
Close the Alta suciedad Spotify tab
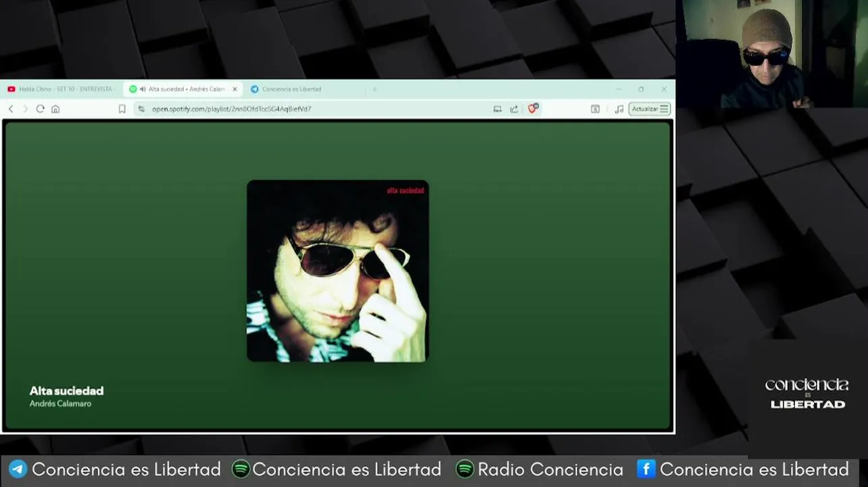[235, 89]
